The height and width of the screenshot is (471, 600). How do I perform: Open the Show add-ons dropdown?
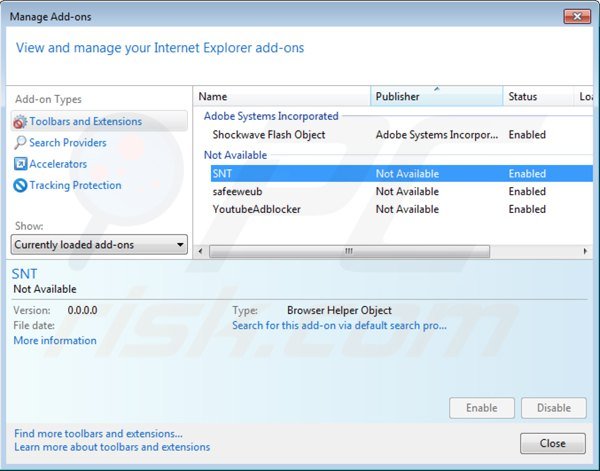pos(99,245)
